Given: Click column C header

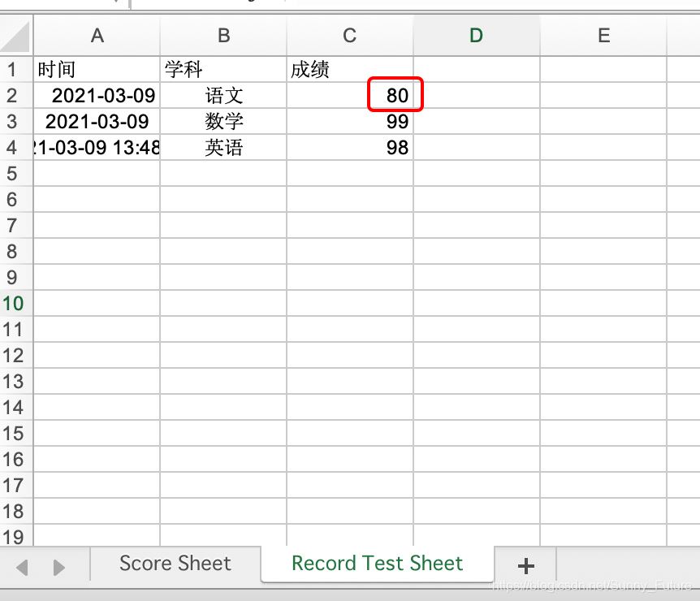Looking at the screenshot, I should click(x=350, y=36).
